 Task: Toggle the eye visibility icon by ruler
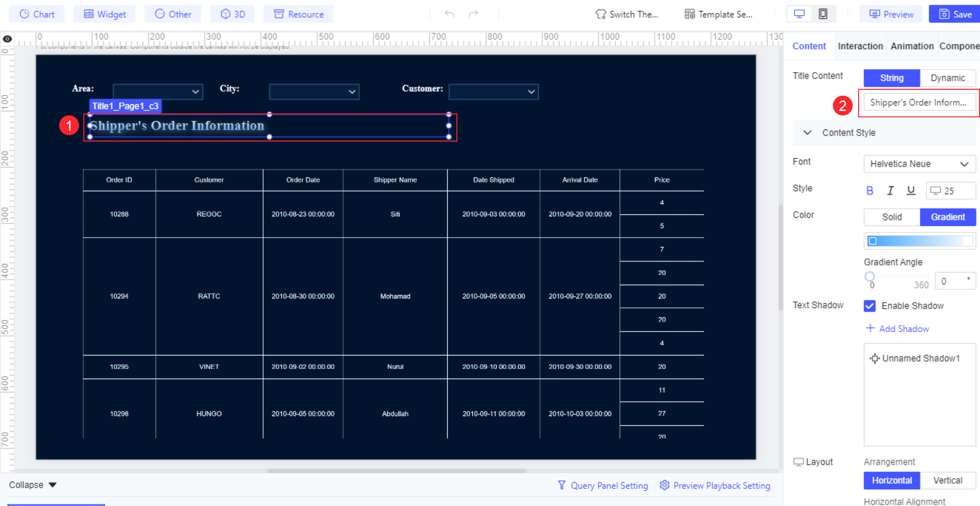7,39
